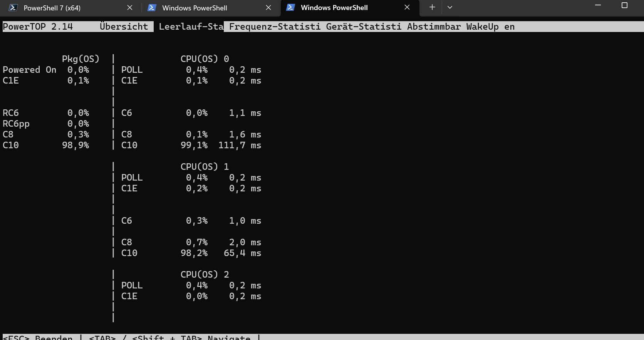Viewport: 644px width, 340px height.
Task: Select the rightmost Windows PowerShell tab
Action: click(350, 8)
